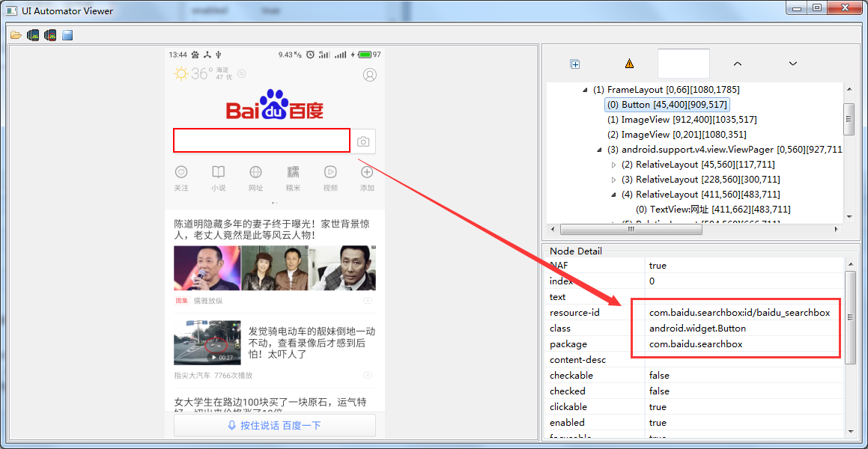Tap the 按住说话 百度一下 voice button
This screenshot has height=449, width=868.
coord(275,425)
